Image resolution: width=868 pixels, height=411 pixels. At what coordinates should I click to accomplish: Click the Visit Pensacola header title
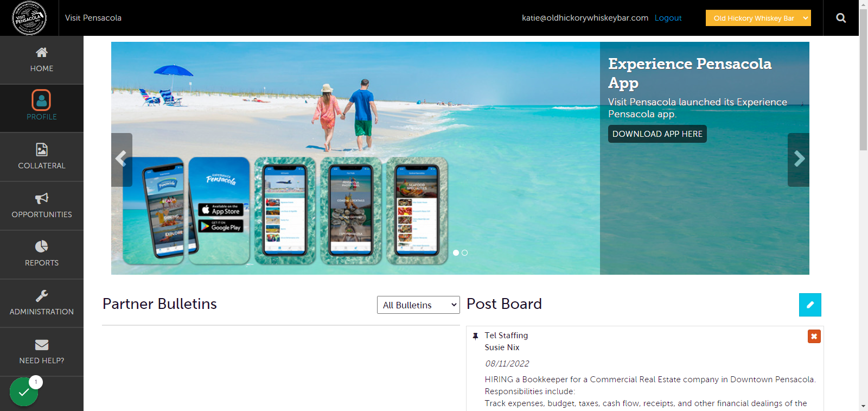[93, 18]
